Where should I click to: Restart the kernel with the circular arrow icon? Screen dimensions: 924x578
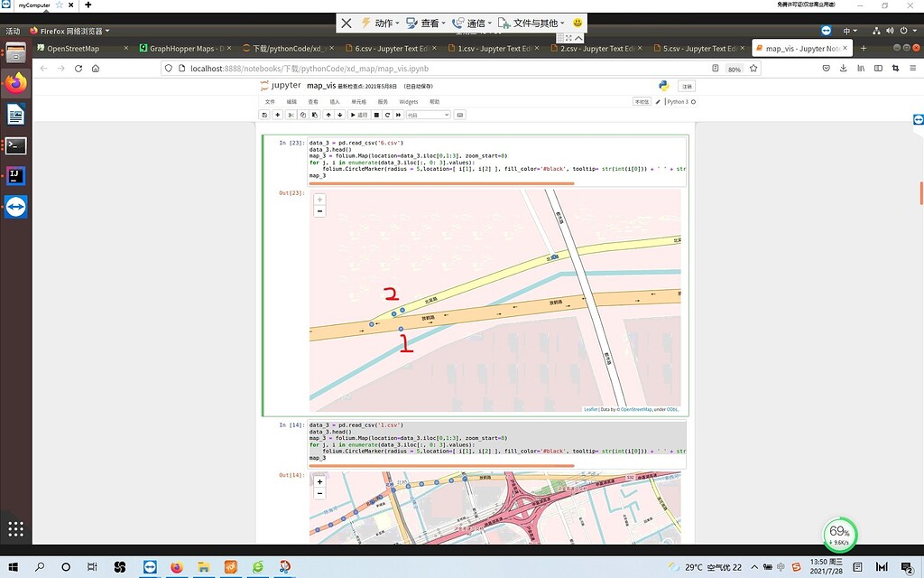coord(387,115)
